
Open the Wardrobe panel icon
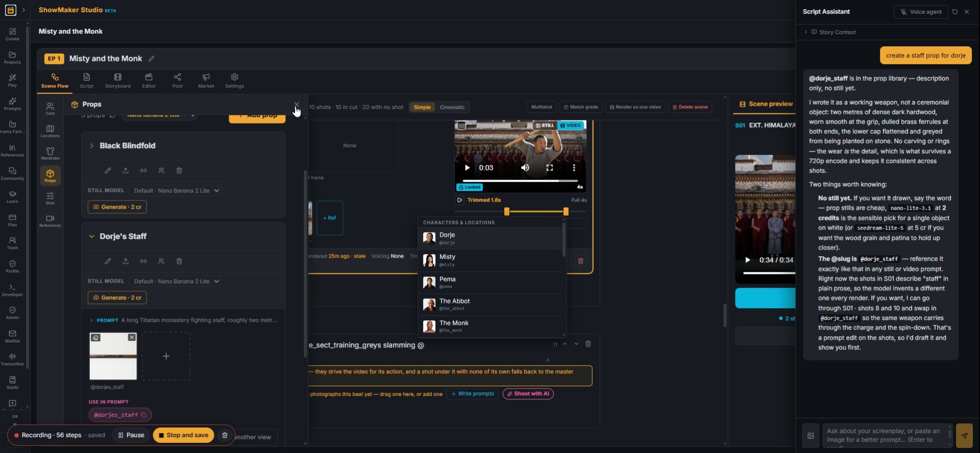(x=50, y=153)
